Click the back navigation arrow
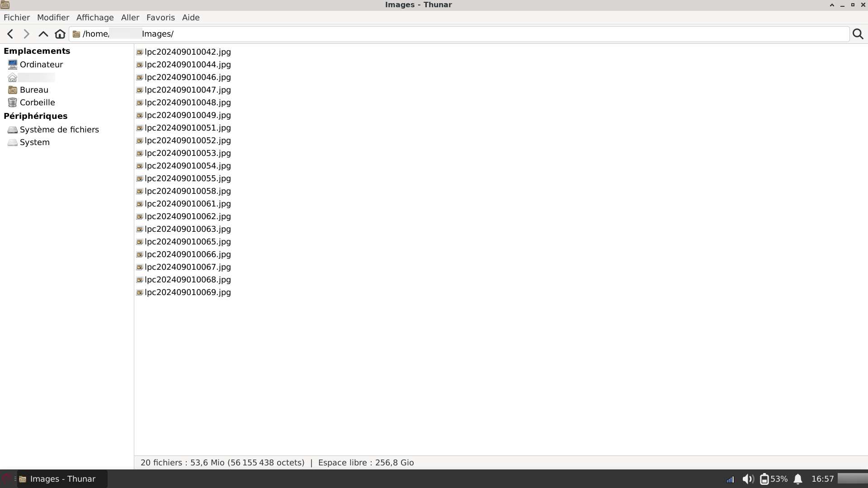 [10, 34]
